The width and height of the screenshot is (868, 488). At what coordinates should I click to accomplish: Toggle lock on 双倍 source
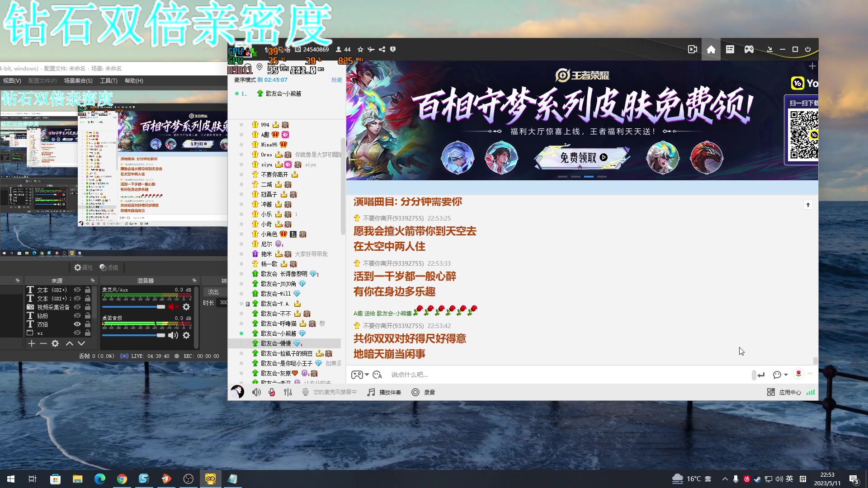(x=88, y=324)
